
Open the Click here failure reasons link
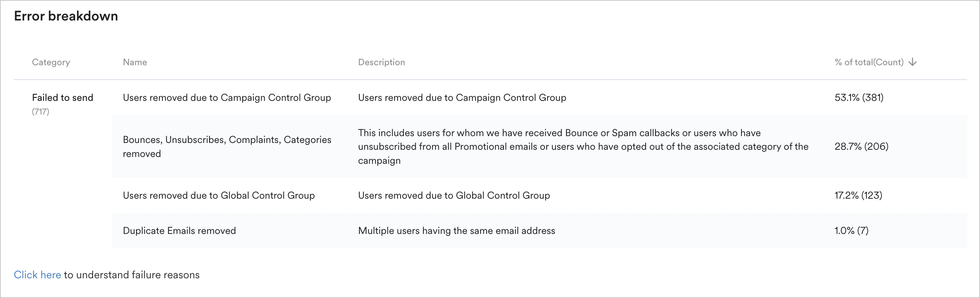(37, 274)
